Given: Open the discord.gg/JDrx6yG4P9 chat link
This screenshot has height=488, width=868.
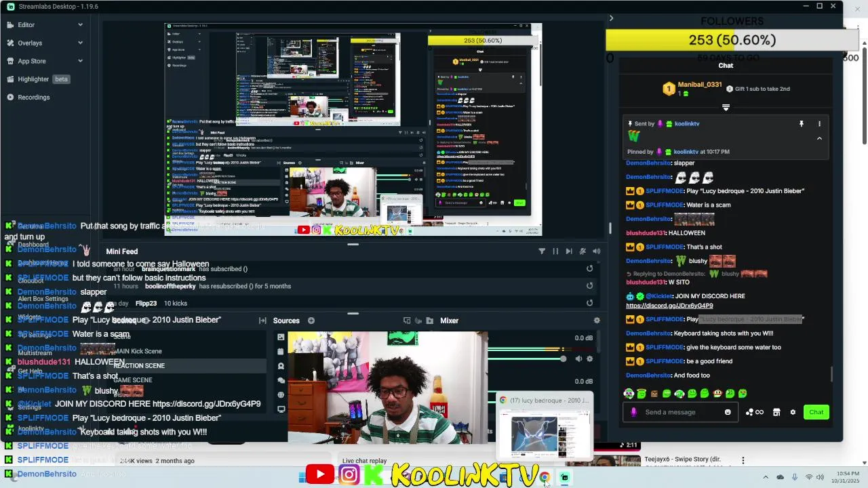Looking at the screenshot, I should pos(669,306).
